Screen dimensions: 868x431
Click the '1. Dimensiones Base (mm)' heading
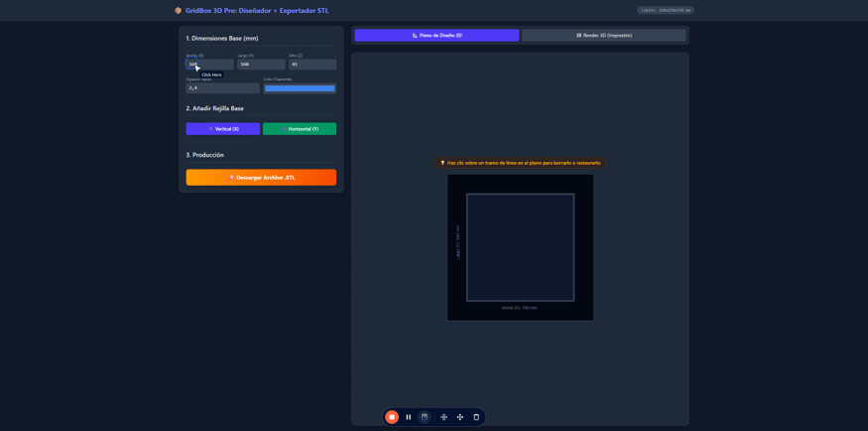click(222, 38)
